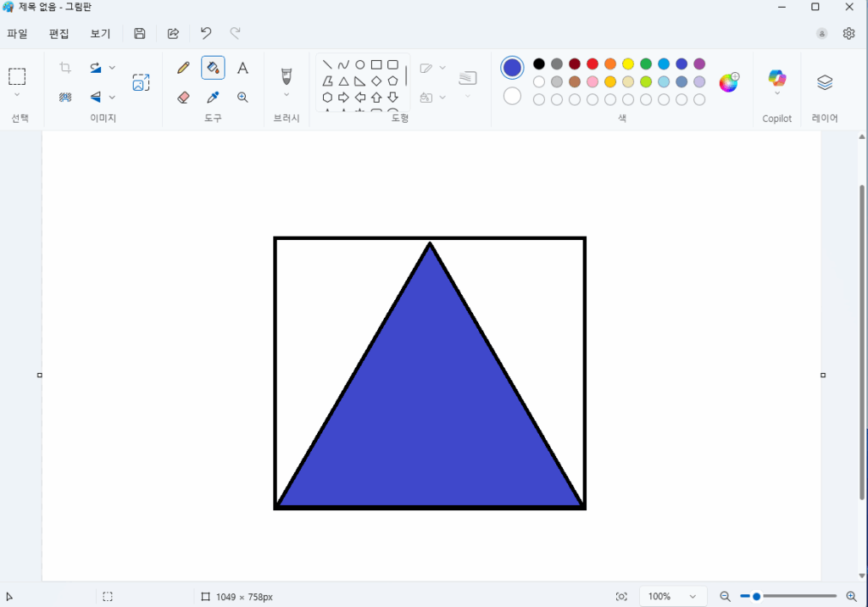Open the Edit colors wheel
The height and width of the screenshot is (607, 868).
pos(728,82)
